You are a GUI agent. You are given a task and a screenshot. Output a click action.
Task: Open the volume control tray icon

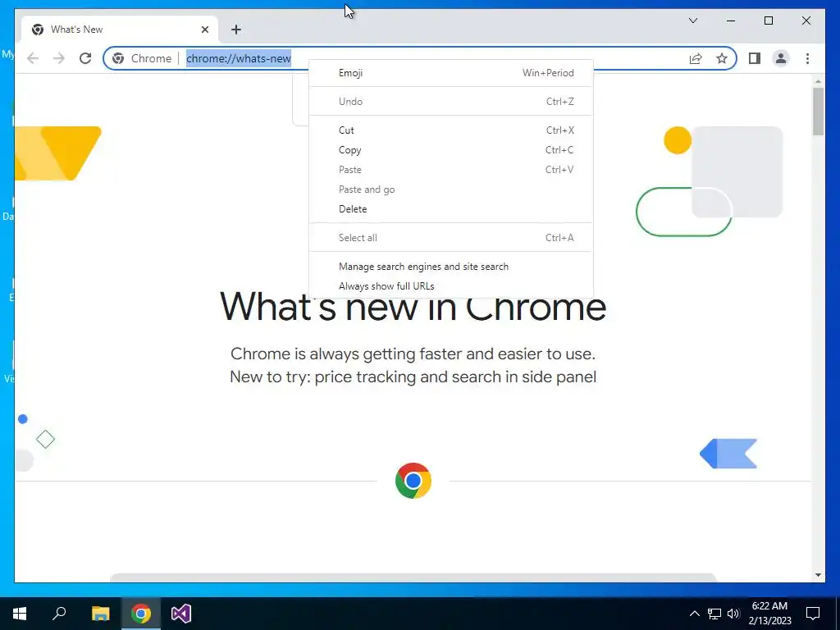click(x=733, y=614)
